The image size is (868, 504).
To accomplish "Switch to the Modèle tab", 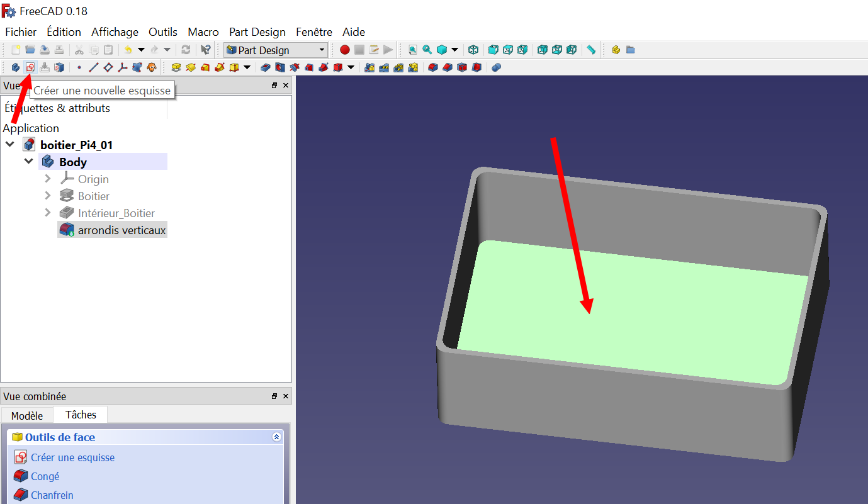I will (x=27, y=415).
